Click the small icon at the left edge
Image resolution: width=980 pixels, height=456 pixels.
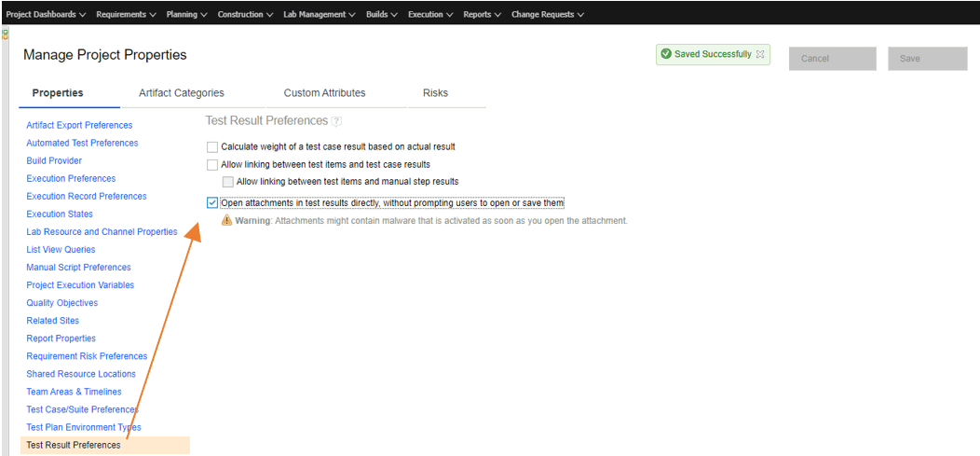(5, 35)
